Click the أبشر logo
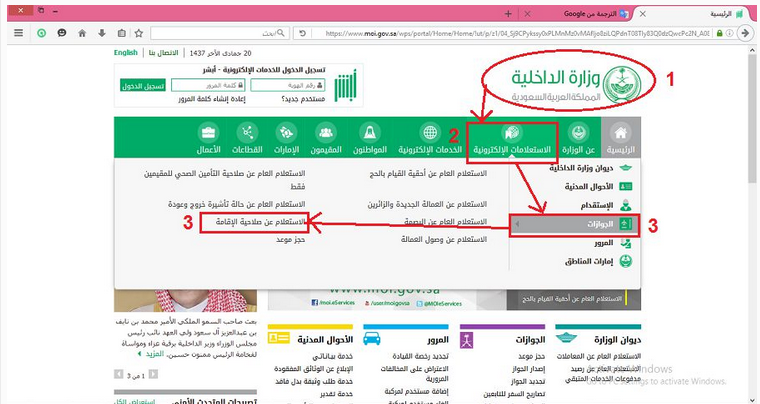 (345, 85)
